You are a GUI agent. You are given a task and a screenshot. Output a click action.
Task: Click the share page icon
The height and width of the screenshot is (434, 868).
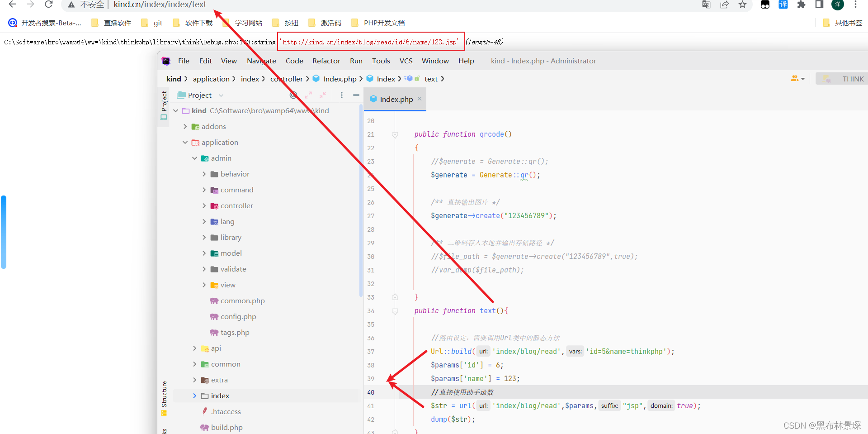click(x=725, y=5)
